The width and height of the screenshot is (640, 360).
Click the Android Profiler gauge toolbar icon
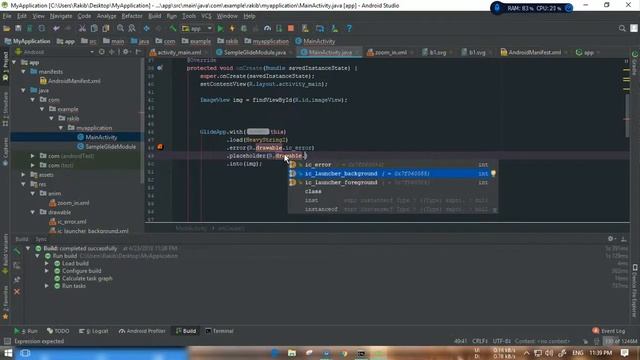click(x=267, y=29)
